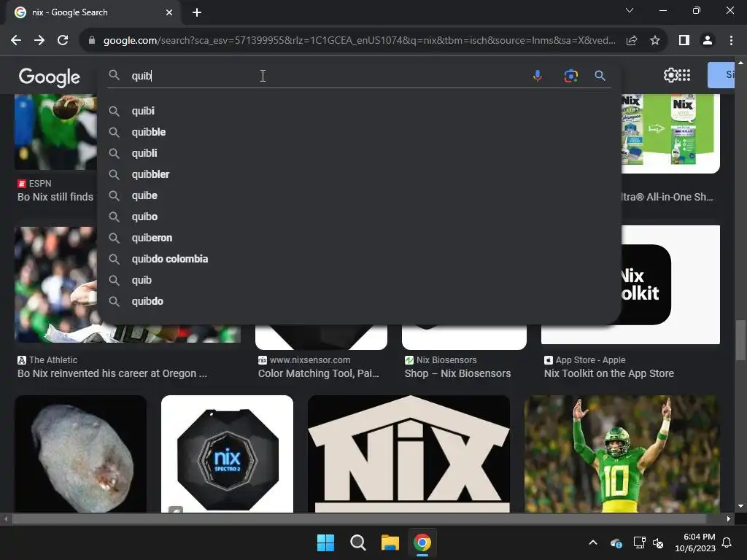Open a new browser tab
The image size is (747, 560).
click(x=197, y=12)
